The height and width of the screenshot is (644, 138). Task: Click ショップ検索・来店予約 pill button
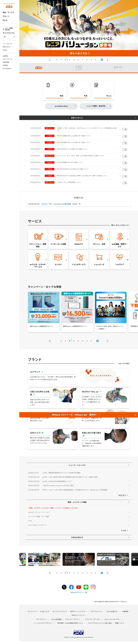96,106
